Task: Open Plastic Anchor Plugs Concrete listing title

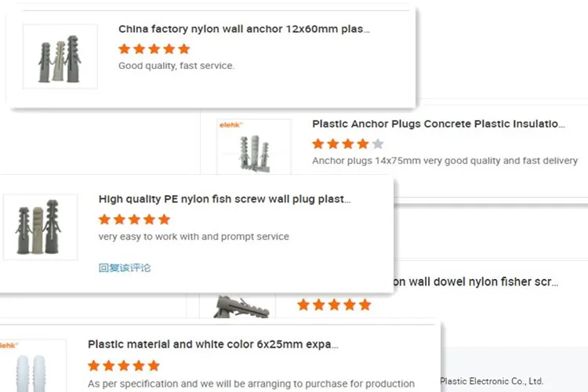Action: tap(438, 124)
